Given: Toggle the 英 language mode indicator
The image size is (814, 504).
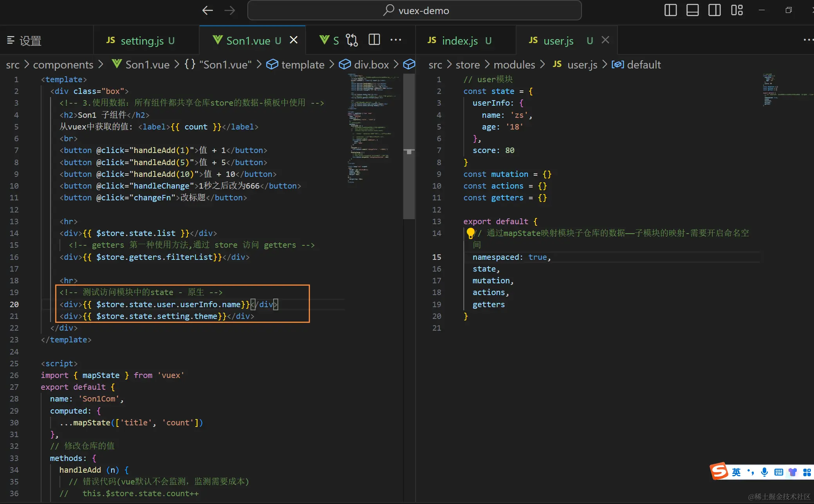Looking at the screenshot, I should click(x=736, y=472).
